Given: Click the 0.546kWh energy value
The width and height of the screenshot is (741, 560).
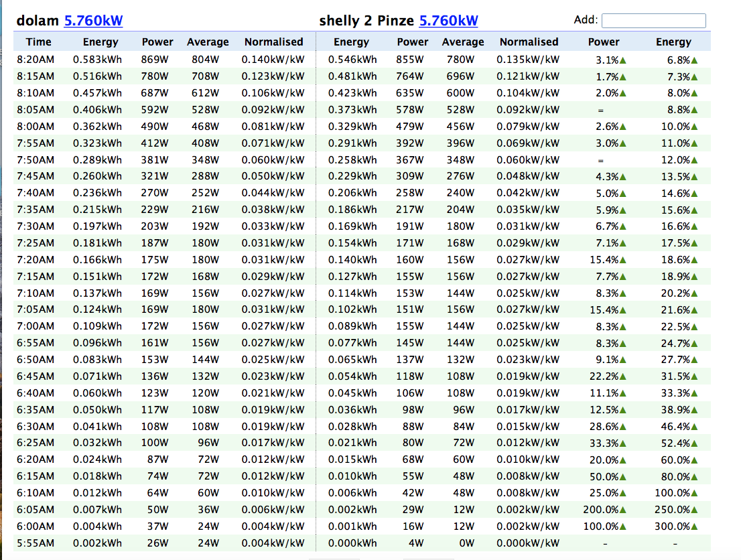Looking at the screenshot, I should coord(352,60).
